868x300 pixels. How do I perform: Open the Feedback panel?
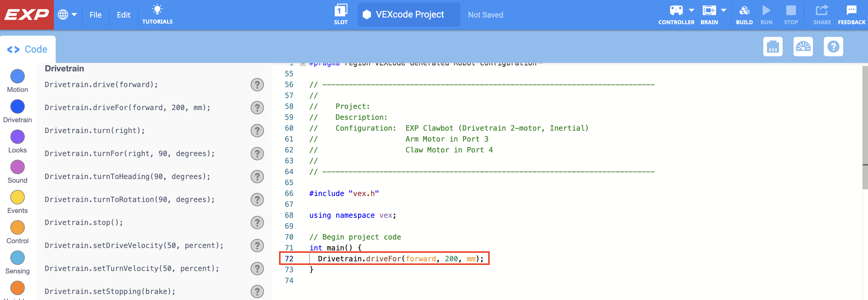[x=851, y=14]
